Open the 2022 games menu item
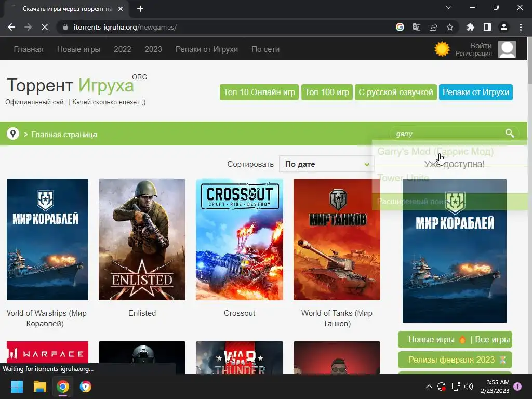This screenshot has height=399, width=532. [123, 49]
